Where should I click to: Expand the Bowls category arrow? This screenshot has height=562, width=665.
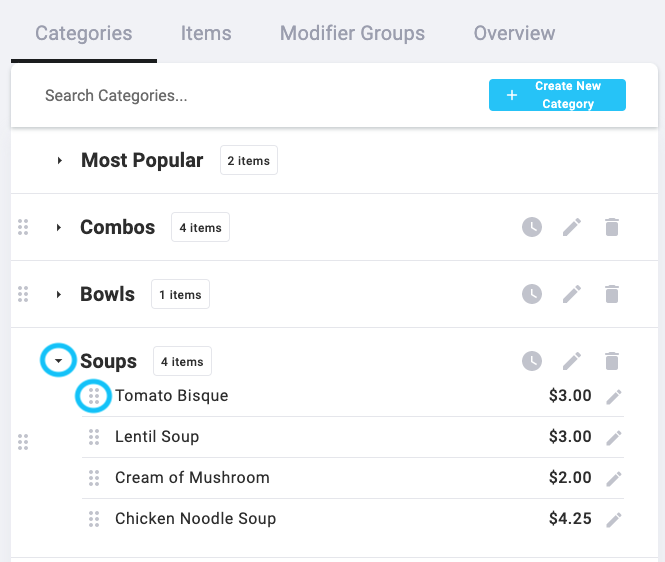(59, 294)
